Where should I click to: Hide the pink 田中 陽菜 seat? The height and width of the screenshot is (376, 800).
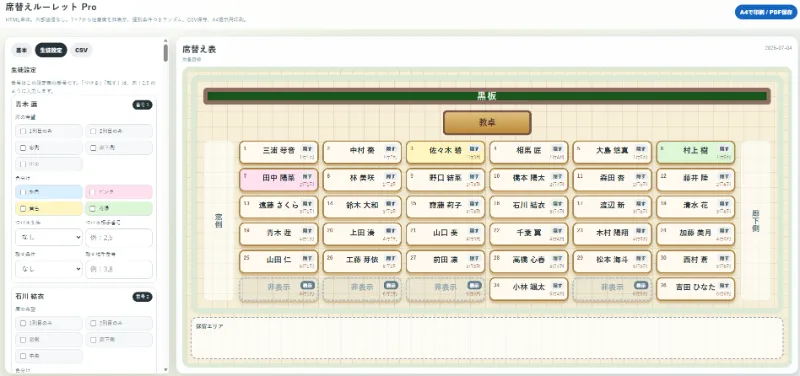(x=306, y=176)
